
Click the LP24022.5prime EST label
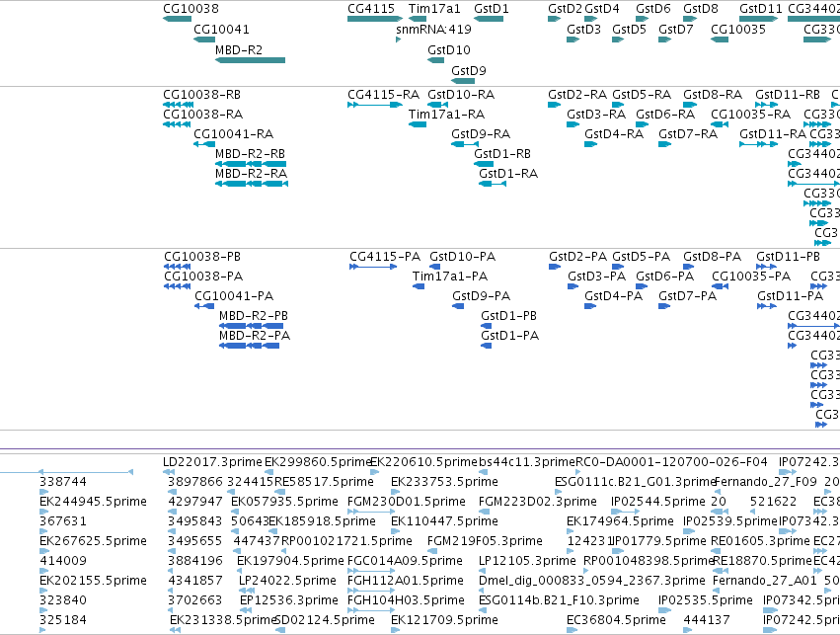(x=287, y=581)
